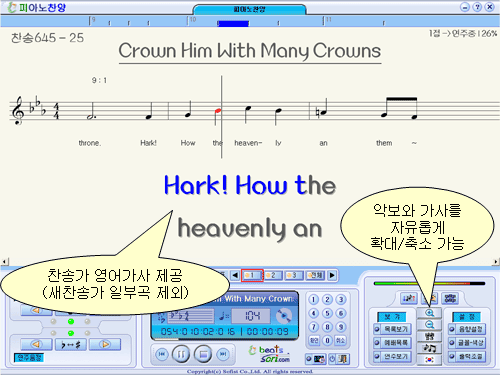The image size is (500, 375).
Task: Click the keypad cancel (취소) button
Action: point(340,341)
